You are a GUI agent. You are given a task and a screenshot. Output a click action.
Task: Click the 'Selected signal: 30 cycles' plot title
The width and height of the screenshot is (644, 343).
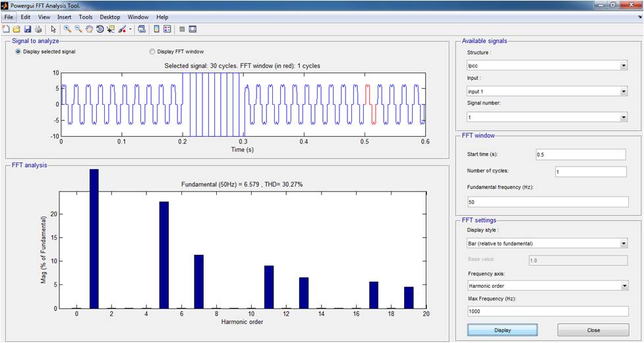pyautogui.click(x=243, y=66)
